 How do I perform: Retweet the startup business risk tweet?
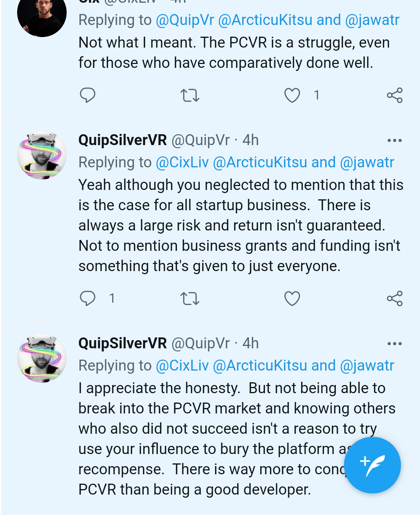(x=190, y=298)
